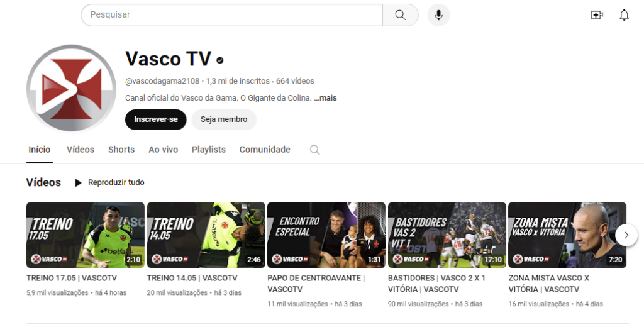Click 90 mil visualizações text

[x=418, y=304]
